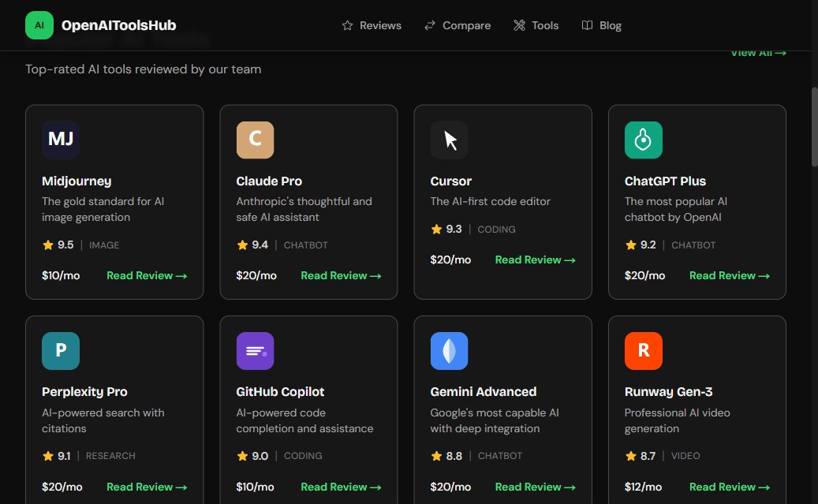Click the Cursor arrow logo icon
Viewport: 818px width, 504px height.
[449, 140]
